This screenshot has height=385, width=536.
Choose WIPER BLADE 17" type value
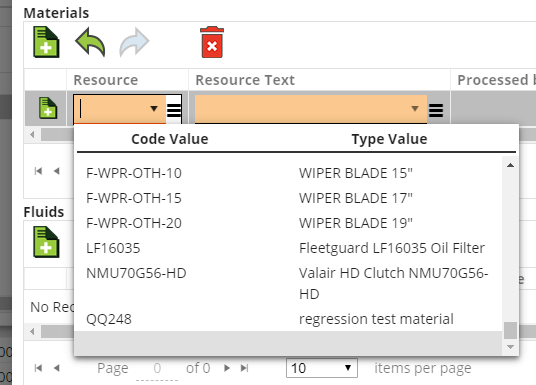click(356, 198)
